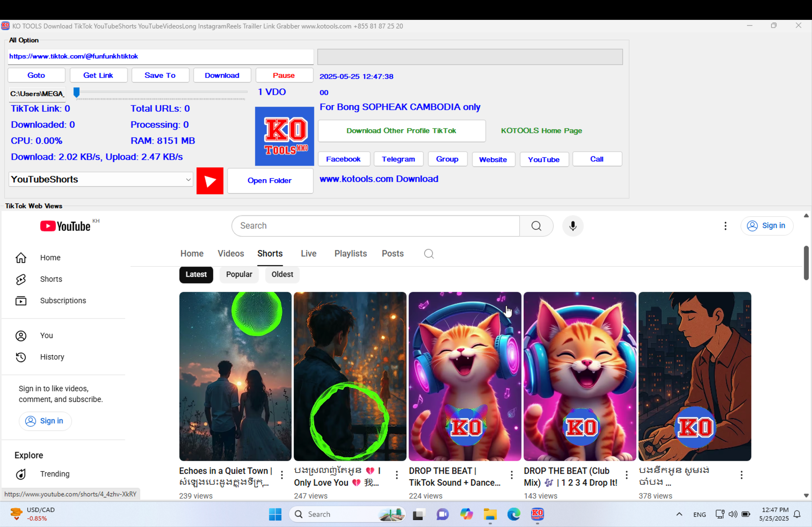This screenshot has height=527, width=812.
Task: Select Latest sort filter chip
Action: (196, 275)
